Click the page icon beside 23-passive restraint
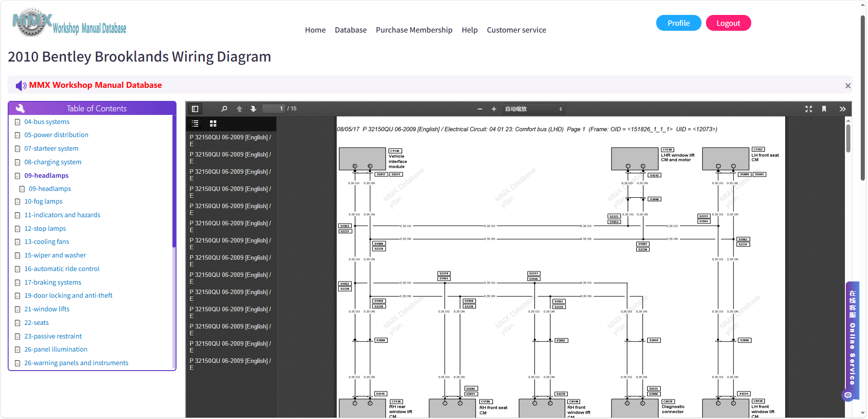Image resolution: width=868 pixels, height=419 pixels. point(18,337)
